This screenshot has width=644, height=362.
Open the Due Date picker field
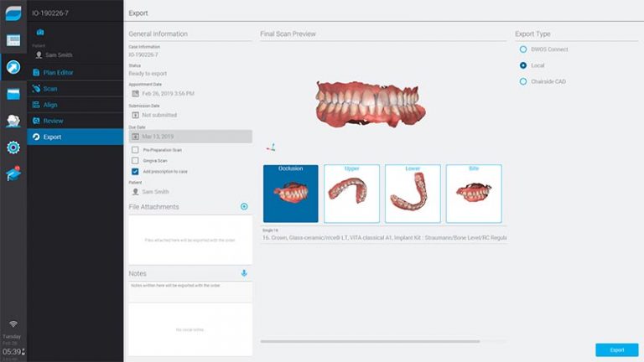click(x=190, y=136)
